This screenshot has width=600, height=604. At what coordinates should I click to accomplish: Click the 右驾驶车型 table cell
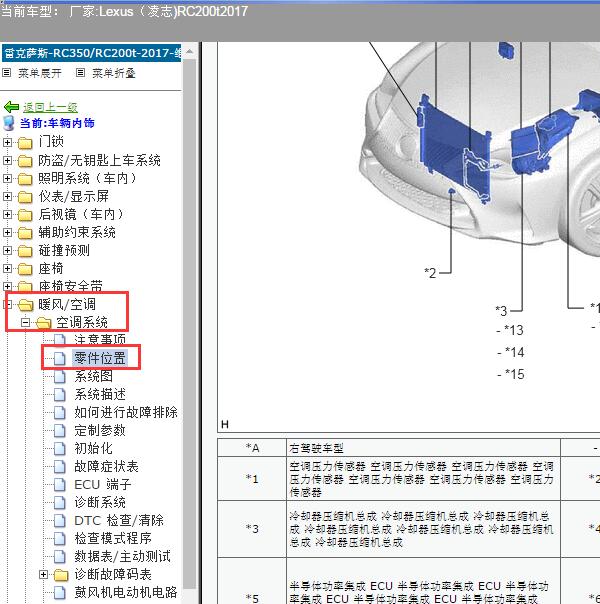pyautogui.click(x=423, y=448)
